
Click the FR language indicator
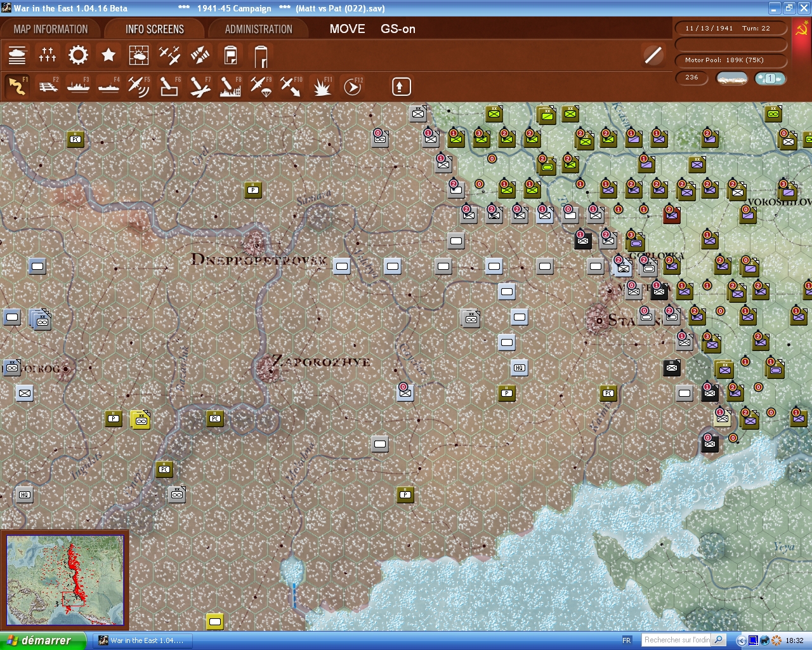pos(627,640)
